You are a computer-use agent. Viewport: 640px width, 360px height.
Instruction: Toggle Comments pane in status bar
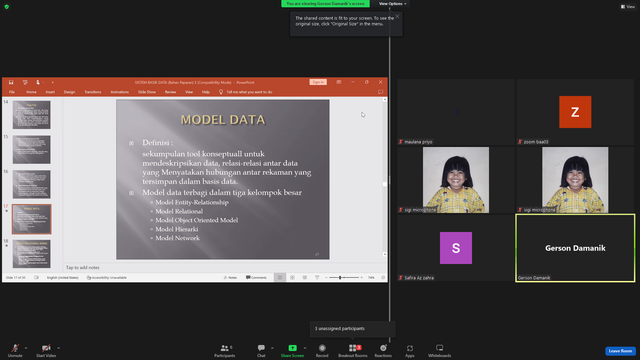[x=256, y=278]
